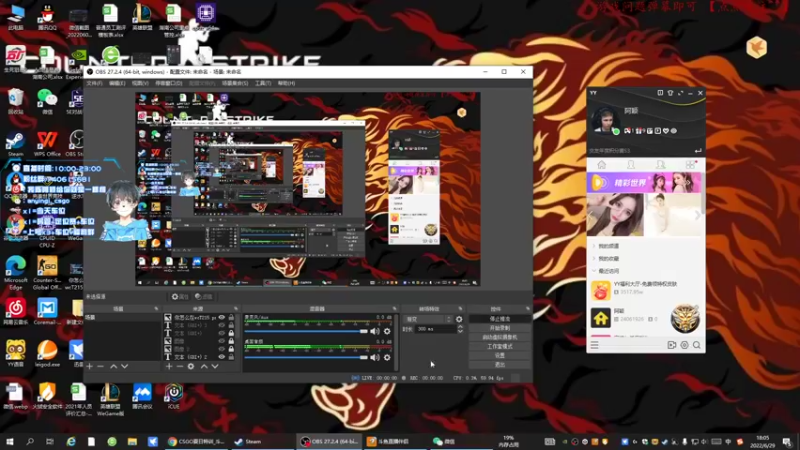Open the YY main menu hamburger icon

point(594,345)
